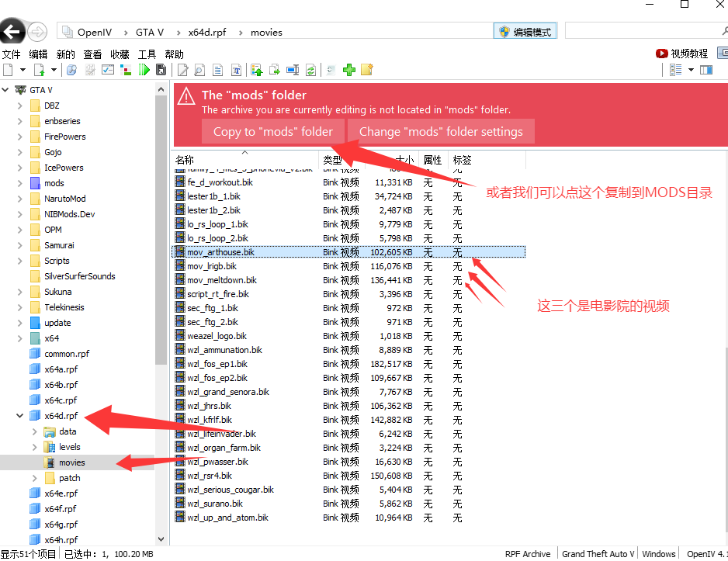This screenshot has width=728, height=561.
Task: Click the new file toolbar icon
Action: pos(8,70)
